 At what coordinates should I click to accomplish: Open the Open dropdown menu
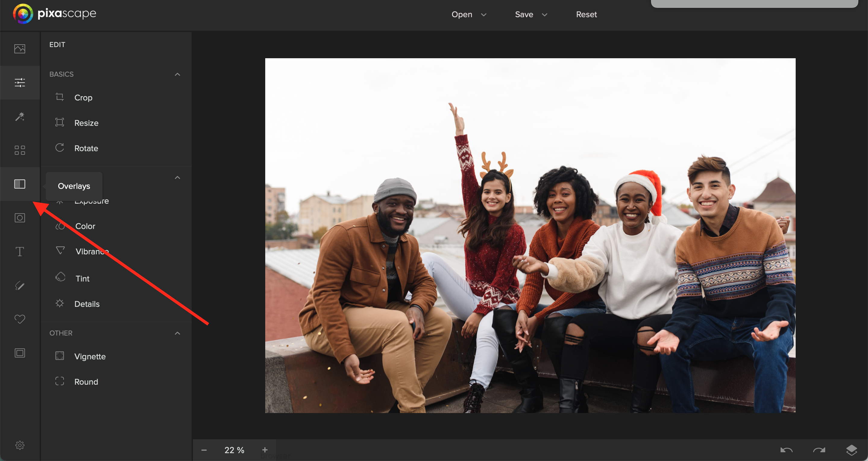tap(468, 14)
